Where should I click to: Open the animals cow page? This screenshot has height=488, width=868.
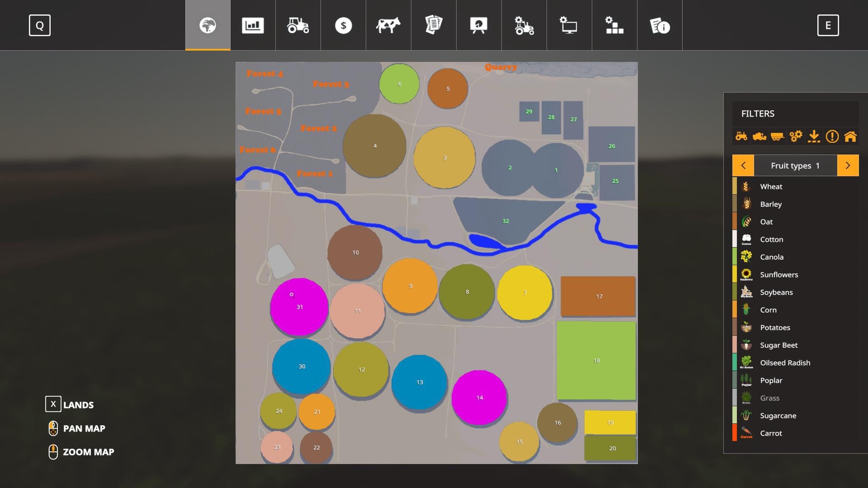[x=388, y=26]
